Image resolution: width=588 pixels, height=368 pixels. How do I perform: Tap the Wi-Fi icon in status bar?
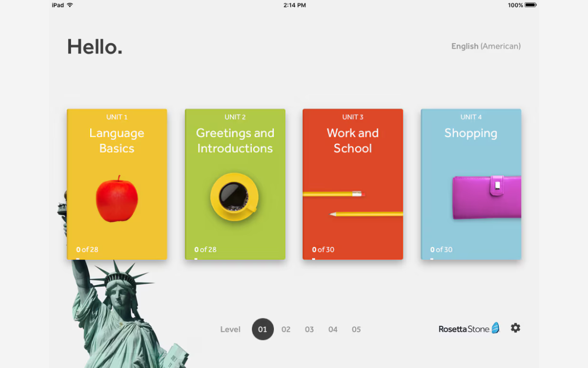point(70,5)
